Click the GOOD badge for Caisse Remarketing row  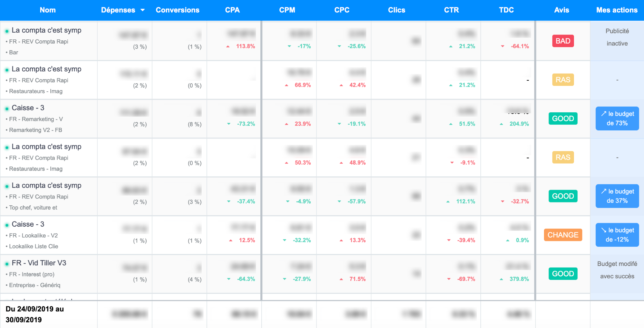coord(563,118)
